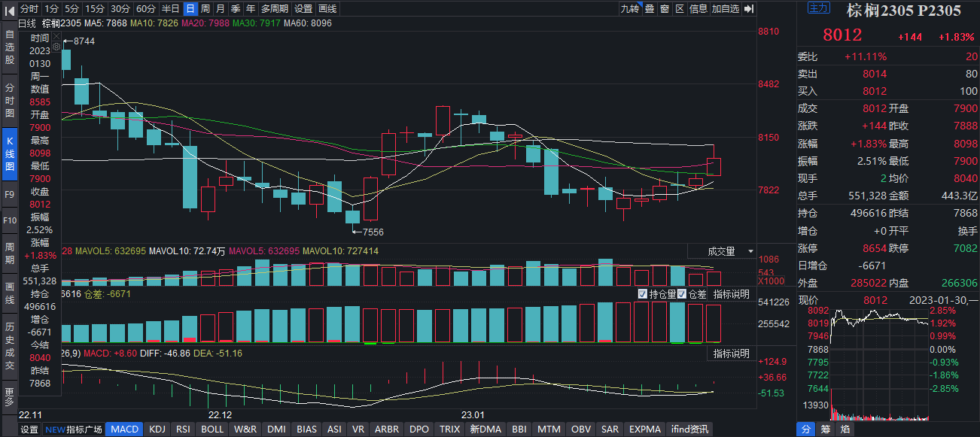Select the KDJ indicator tab
The image size is (980, 437).
click(157, 429)
